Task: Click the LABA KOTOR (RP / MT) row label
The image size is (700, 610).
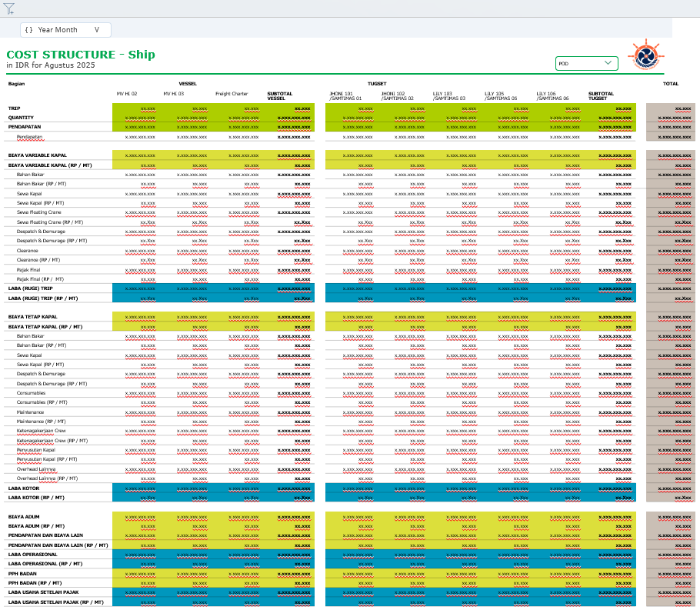Action: tap(36, 498)
